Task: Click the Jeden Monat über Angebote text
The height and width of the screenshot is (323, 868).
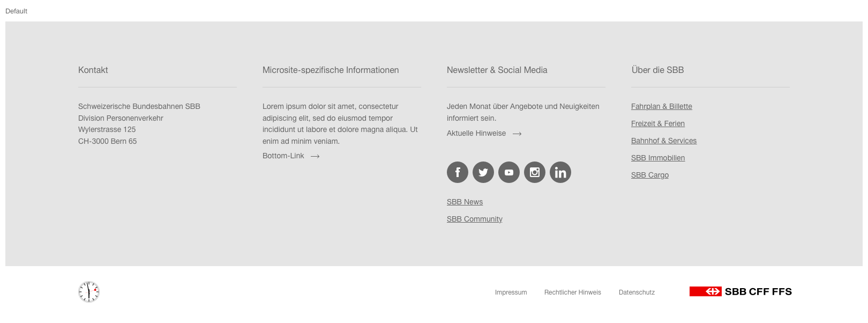Action: click(x=523, y=112)
